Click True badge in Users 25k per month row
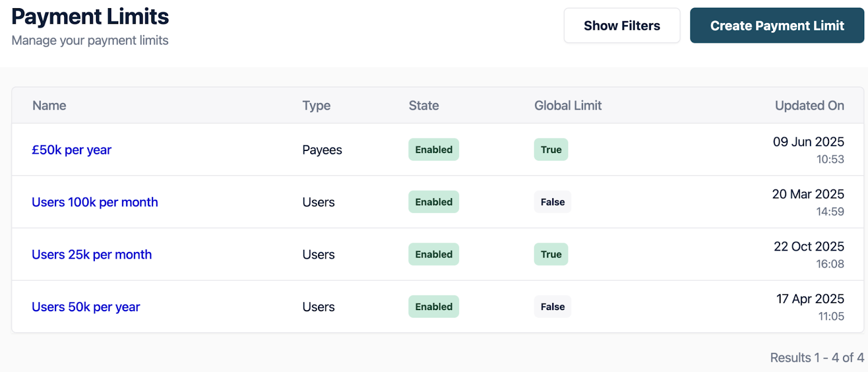This screenshot has height=372, width=868. coord(551,255)
